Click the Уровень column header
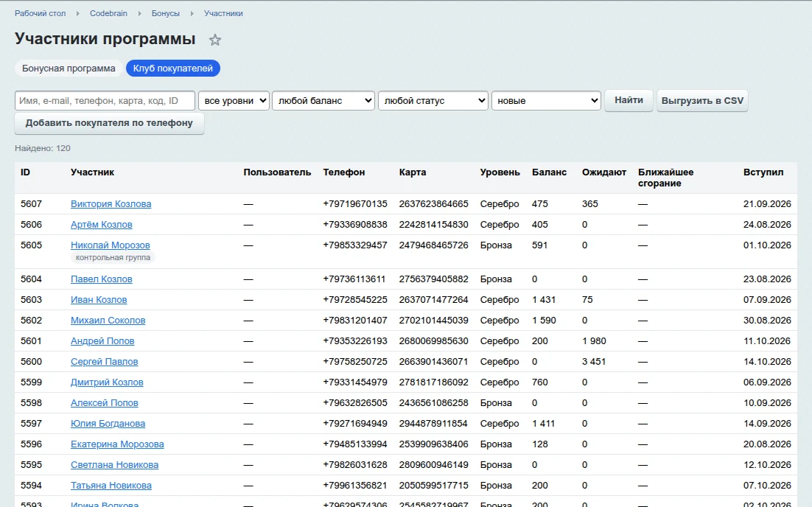The height and width of the screenshot is (507, 812). [x=500, y=172]
